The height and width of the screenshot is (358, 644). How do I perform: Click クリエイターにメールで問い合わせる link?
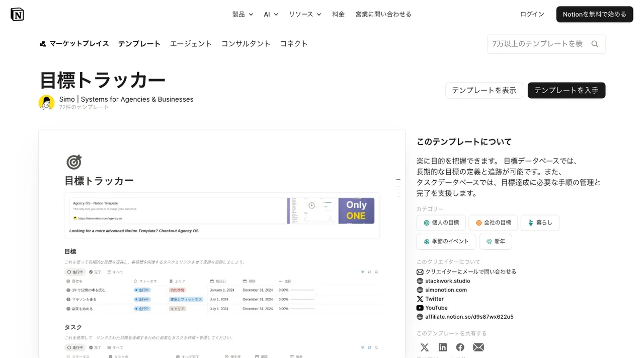coord(471,272)
